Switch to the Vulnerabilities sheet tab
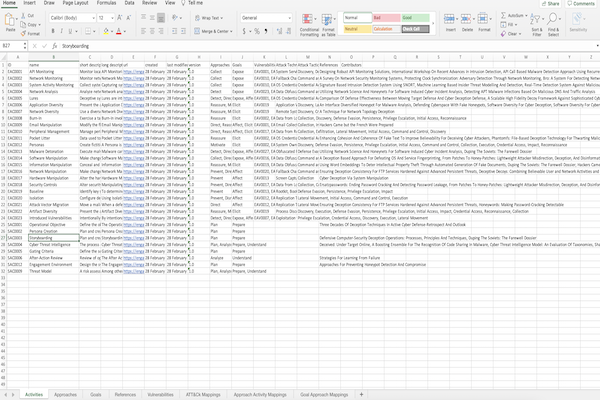The height and width of the screenshot is (400, 600). click(160, 395)
